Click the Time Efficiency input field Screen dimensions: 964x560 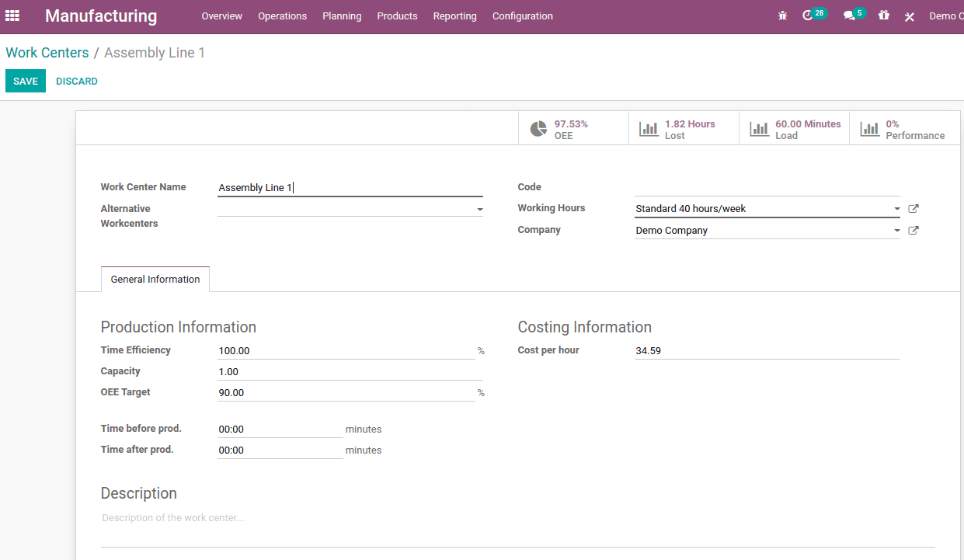pyautogui.click(x=346, y=351)
